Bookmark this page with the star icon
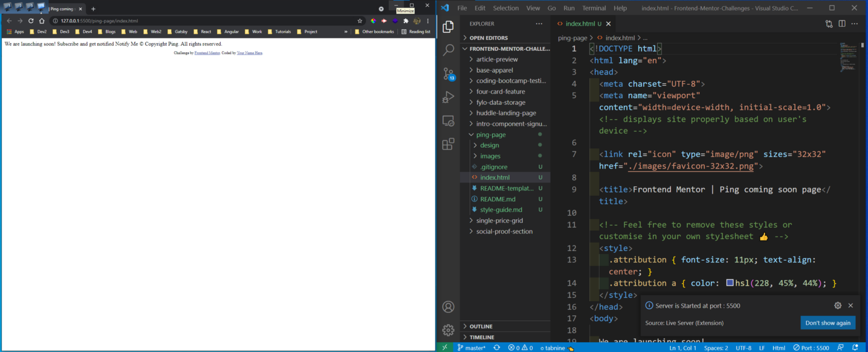 tap(360, 20)
